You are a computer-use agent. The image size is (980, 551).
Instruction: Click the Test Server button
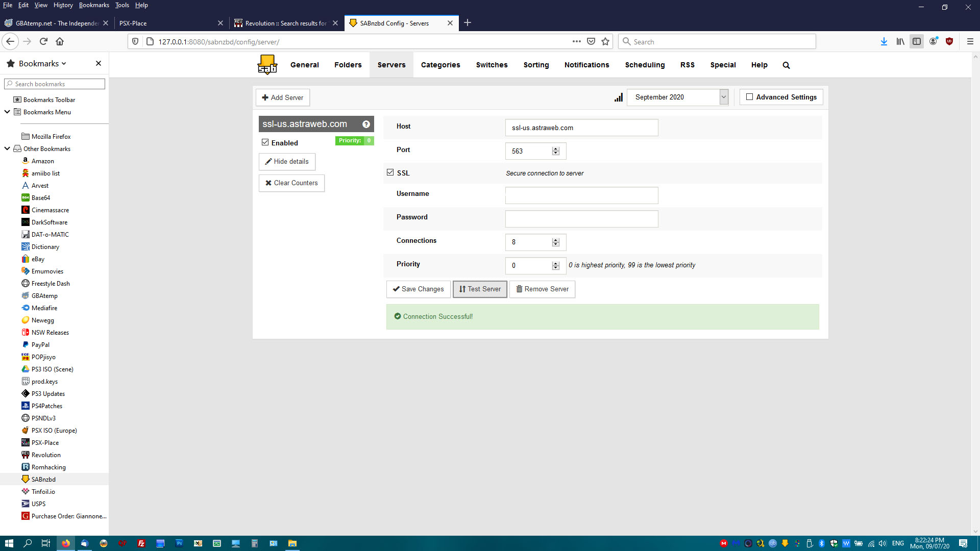480,289
